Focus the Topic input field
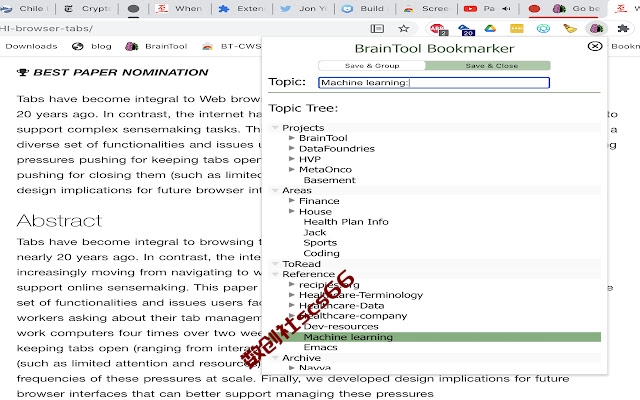The height and width of the screenshot is (400, 640). tap(434, 83)
